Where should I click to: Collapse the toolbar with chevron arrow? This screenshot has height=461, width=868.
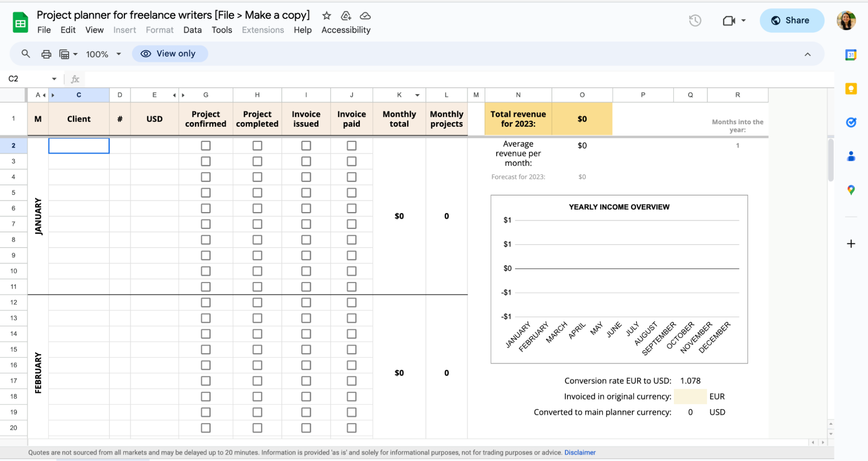click(807, 54)
